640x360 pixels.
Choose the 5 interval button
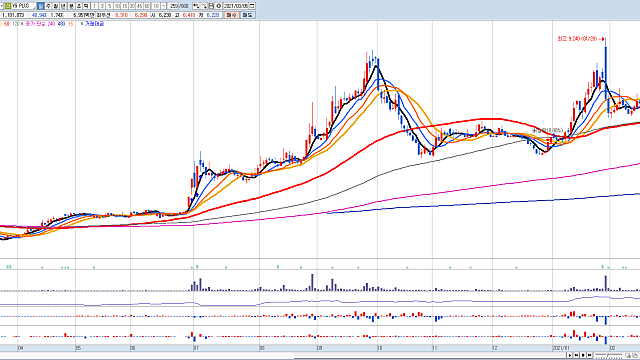pos(109,6)
